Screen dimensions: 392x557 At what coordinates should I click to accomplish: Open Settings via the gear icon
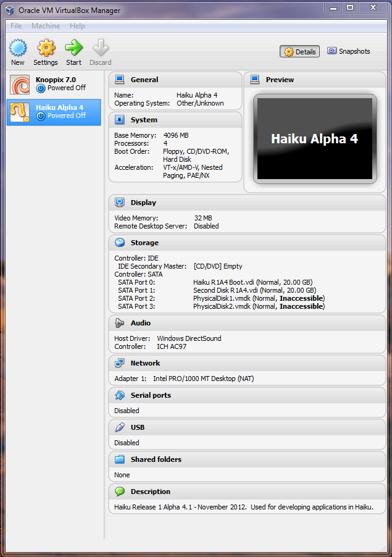[46, 48]
